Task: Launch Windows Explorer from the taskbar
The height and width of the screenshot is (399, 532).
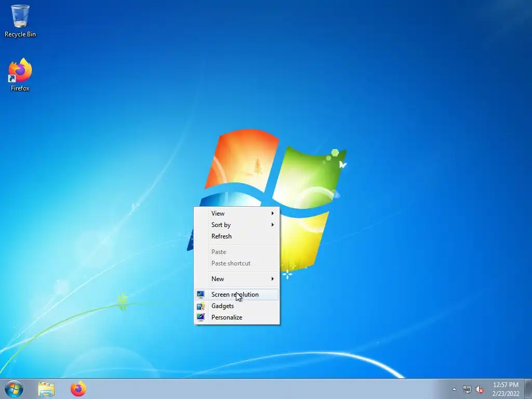Action: point(46,389)
